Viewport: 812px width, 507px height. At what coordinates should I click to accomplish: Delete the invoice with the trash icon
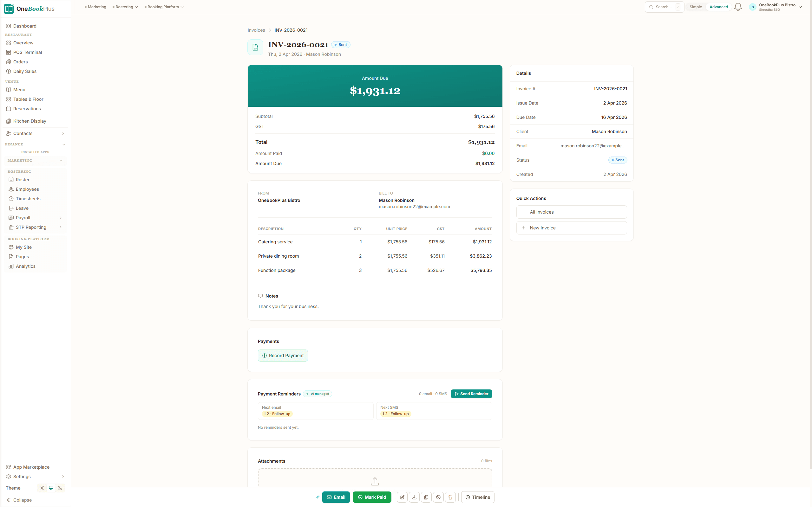click(x=450, y=497)
